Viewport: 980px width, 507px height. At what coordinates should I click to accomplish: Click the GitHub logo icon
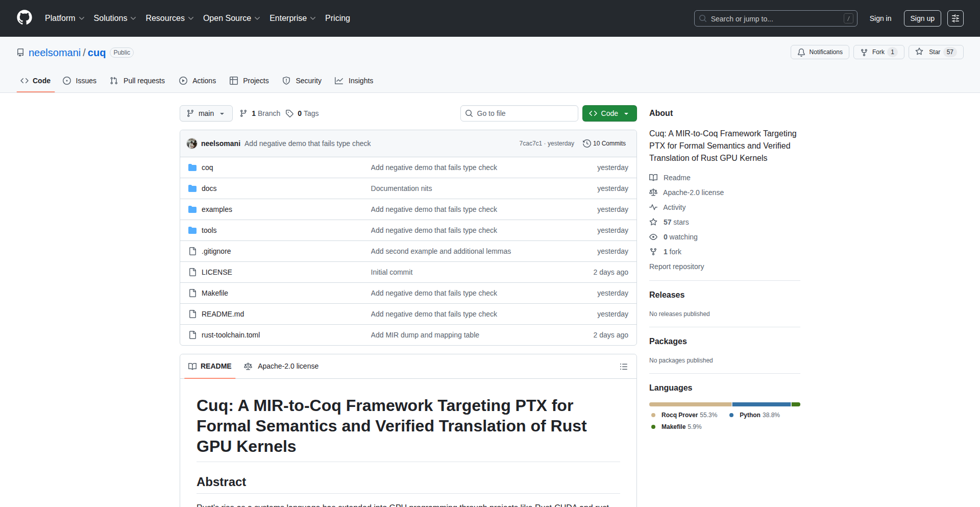24,18
